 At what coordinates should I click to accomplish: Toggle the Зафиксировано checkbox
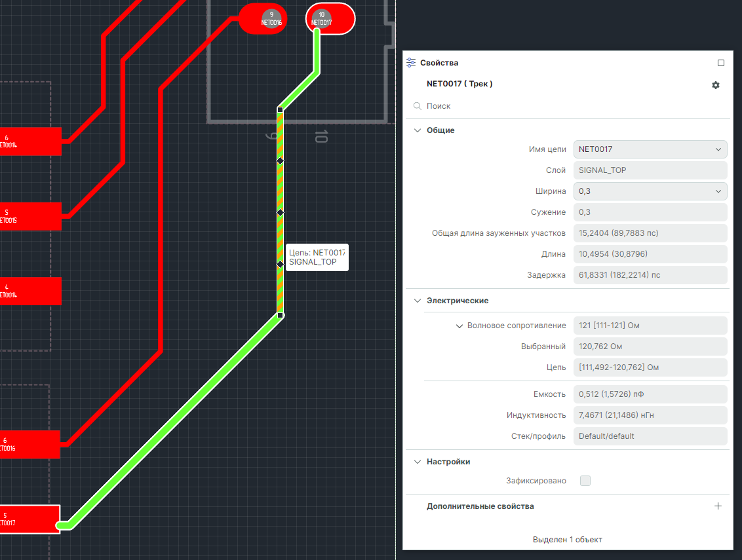point(585,481)
